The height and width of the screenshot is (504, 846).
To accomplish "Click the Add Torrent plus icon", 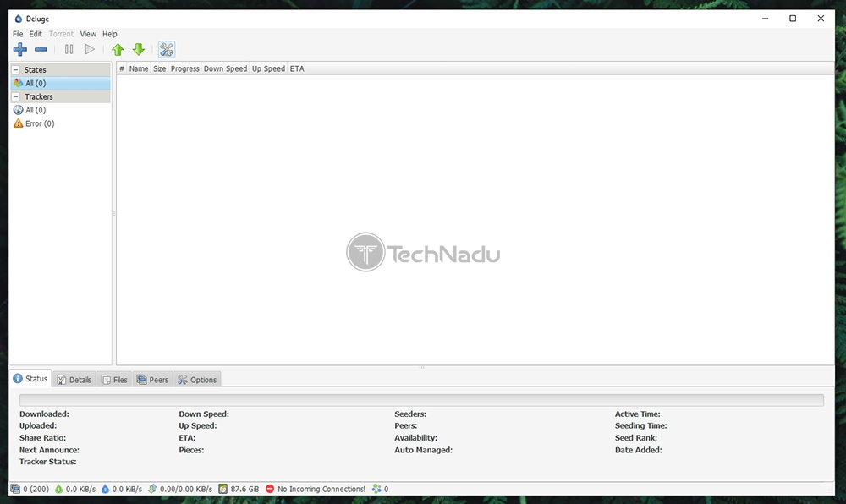I will pos(20,50).
